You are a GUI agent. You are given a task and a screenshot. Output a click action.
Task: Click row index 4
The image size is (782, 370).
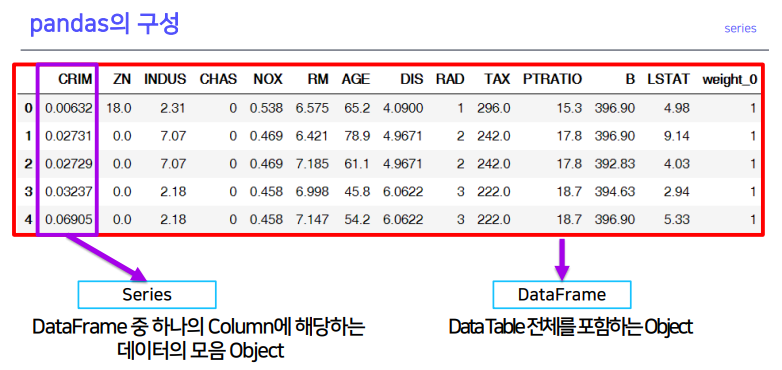pyautogui.click(x=28, y=219)
